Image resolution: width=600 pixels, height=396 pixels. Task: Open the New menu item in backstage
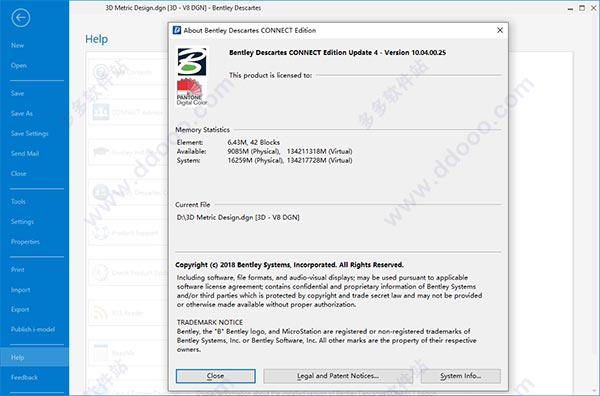pyautogui.click(x=17, y=45)
